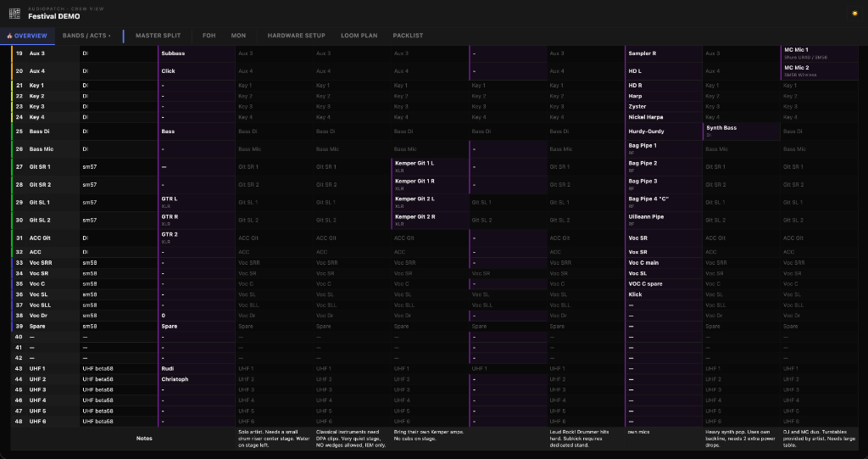Click the Voc Dr channel name in row 38

(x=38, y=316)
